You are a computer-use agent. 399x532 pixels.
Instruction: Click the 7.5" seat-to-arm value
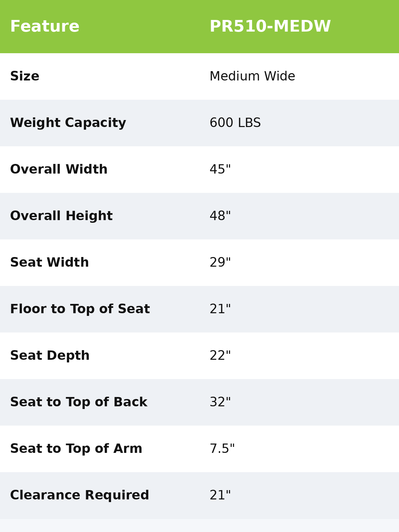pyautogui.click(x=222, y=449)
